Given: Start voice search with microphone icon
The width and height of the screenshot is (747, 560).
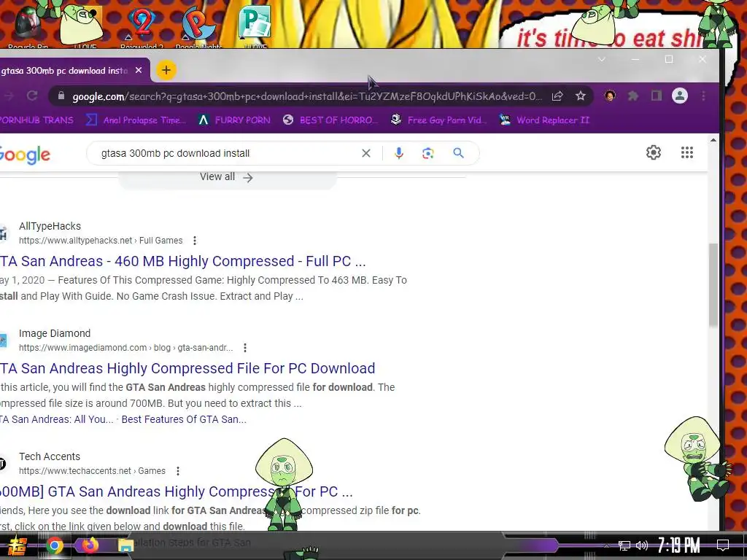Looking at the screenshot, I should click(x=399, y=153).
